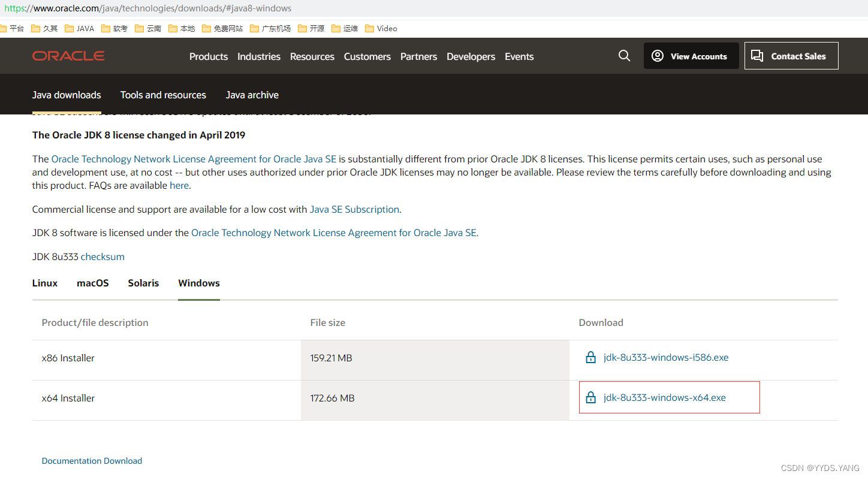Click the Contact Sales chat icon
Screen dimensions: 868x477
click(x=757, y=56)
